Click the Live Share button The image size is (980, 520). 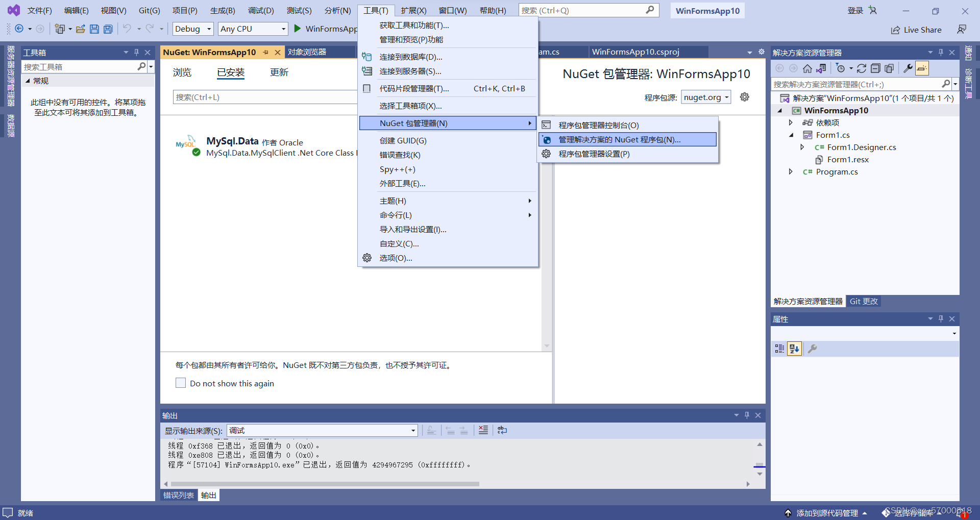(x=917, y=30)
